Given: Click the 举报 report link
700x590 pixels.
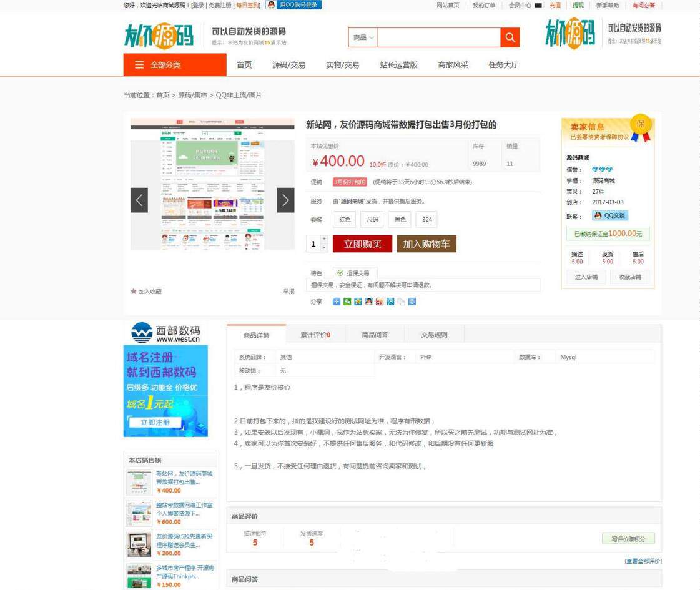Looking at the screenshot, I should click(289, 292).
